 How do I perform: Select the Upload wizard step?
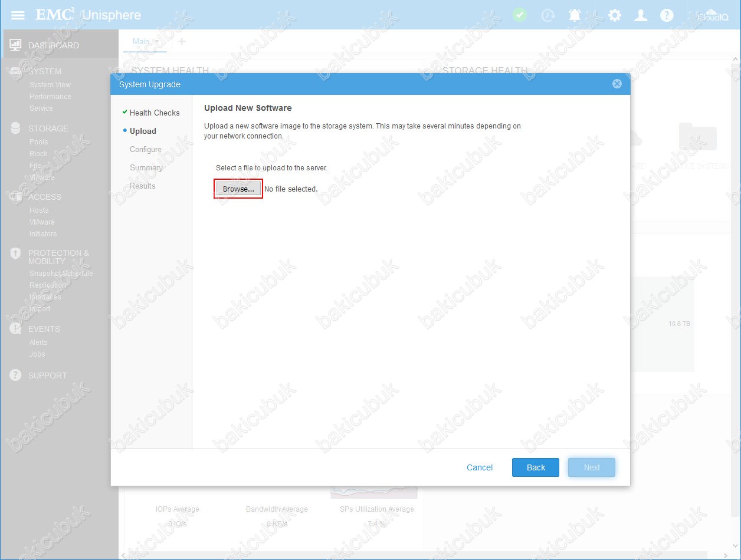pos(143,131)
